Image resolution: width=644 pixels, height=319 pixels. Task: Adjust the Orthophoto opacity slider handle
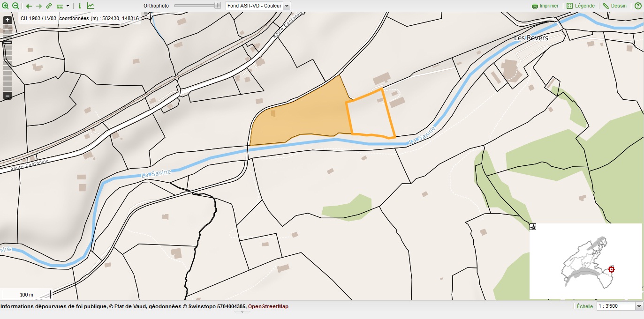[x=218, y=6]
